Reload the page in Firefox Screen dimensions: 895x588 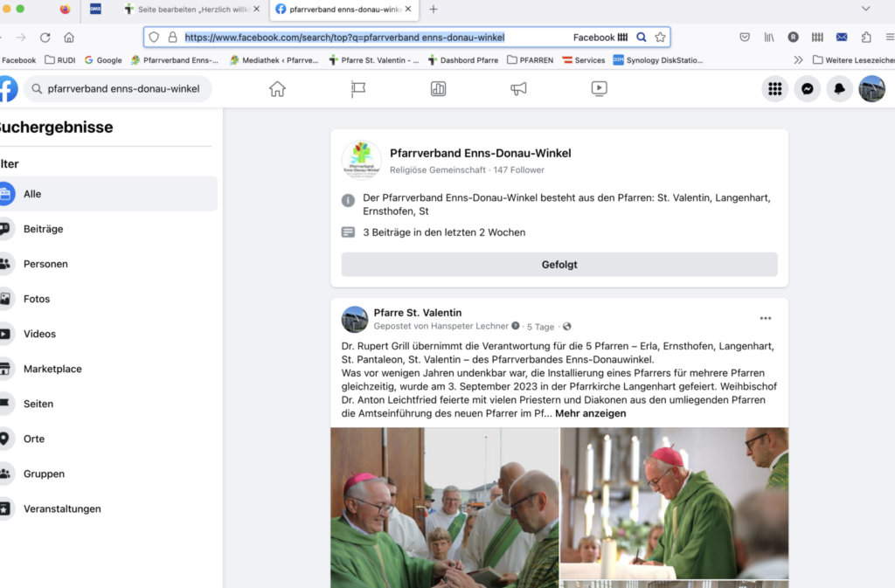[x=45, y=38]
